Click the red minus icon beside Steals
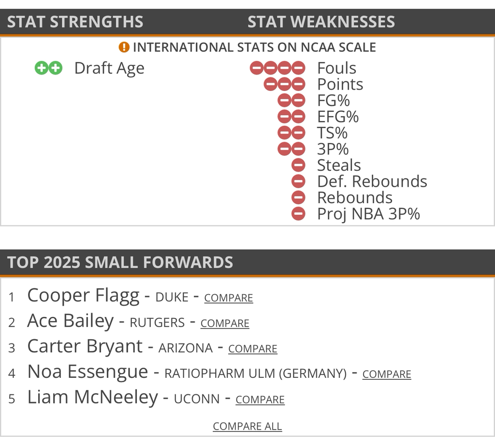This screenshot has width=495, height=448. [299, 165]
